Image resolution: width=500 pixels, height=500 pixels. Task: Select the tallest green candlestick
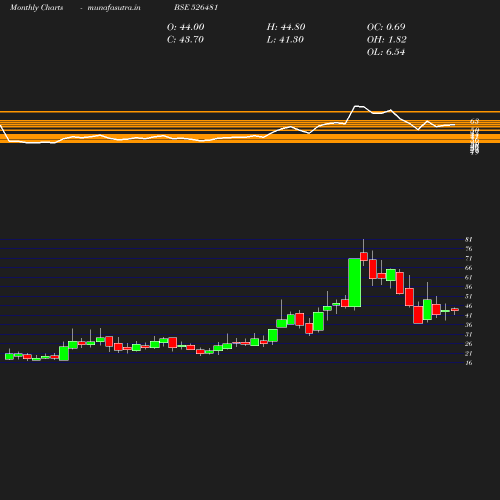[x=354, y=283]
